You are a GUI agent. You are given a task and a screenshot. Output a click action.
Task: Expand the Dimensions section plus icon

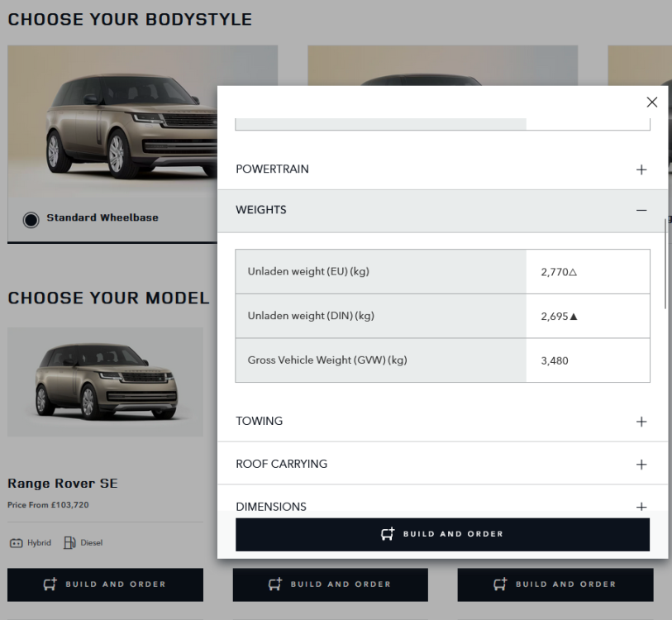pos(641,507)
